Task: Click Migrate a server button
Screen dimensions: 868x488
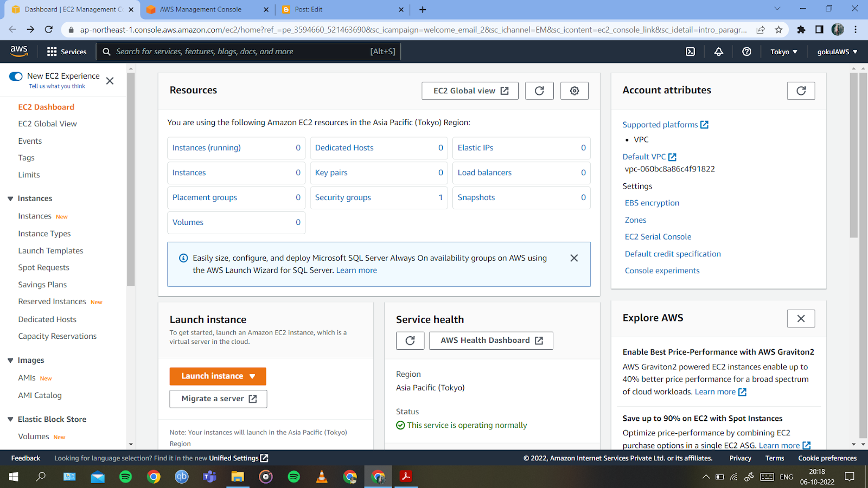Action: point(218,399)
